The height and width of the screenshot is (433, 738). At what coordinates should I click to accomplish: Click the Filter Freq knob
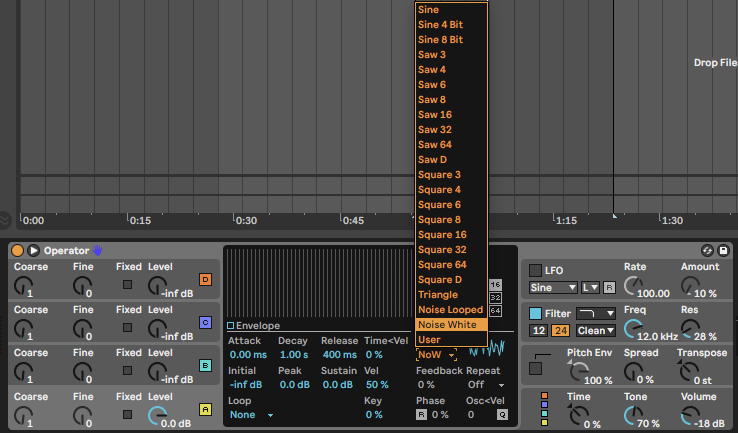click(633, 329)
